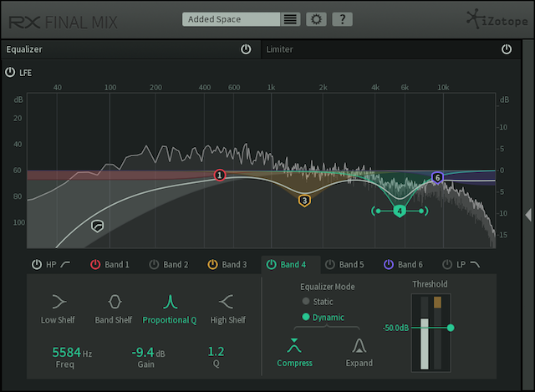Image resolution: width=535 pixels, height=392 pixels.
Task: Switch to the Band 3 tab
Action: tap(227, 265)
